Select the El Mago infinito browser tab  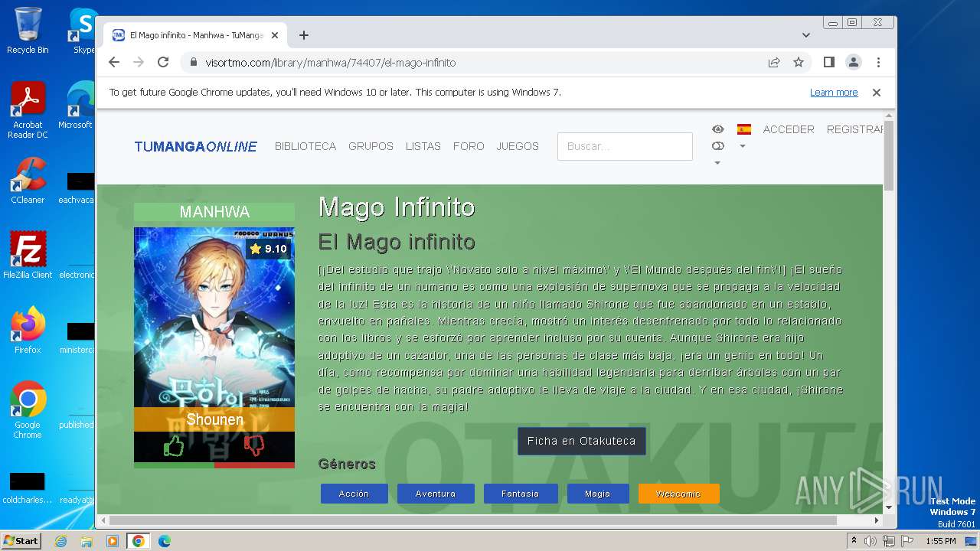[195, 35]
